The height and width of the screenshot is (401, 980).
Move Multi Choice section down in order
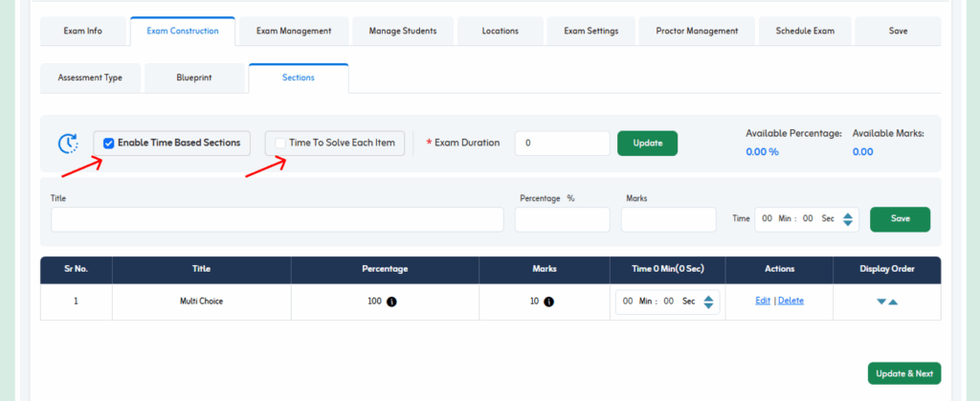(x=881, y=301)
